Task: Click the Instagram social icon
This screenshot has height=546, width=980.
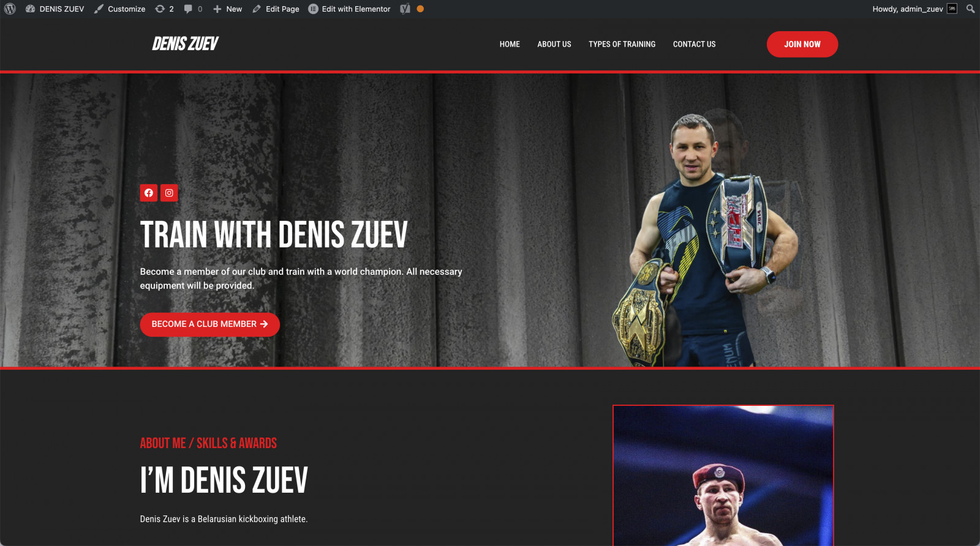Action: [169, 193]
